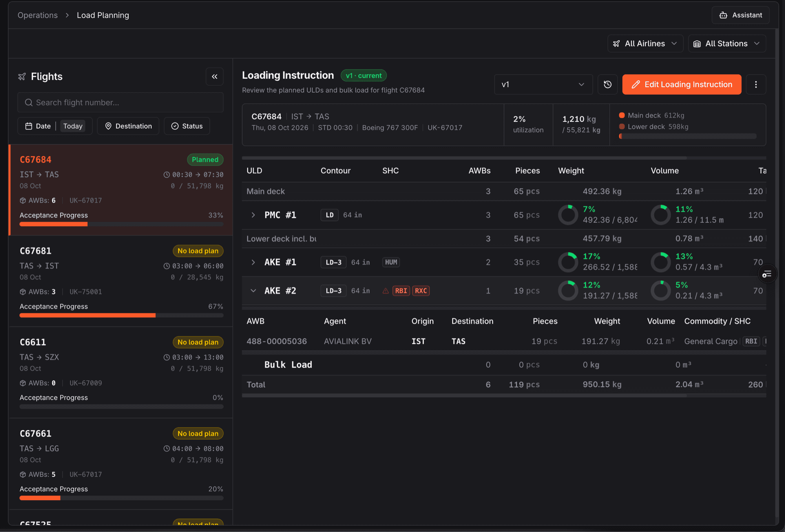The width and height of the screenshot is (785, 532).
Task: Open the Status filter
Action: [x=187, y=126]
